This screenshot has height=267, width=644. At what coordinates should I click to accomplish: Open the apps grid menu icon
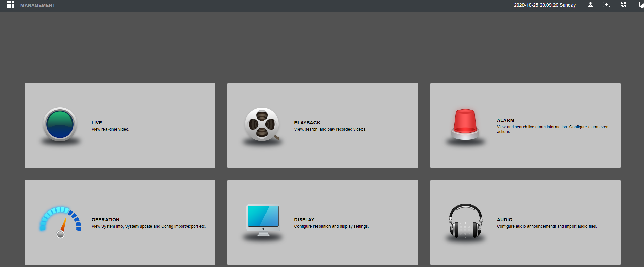(x=10, y=5)
